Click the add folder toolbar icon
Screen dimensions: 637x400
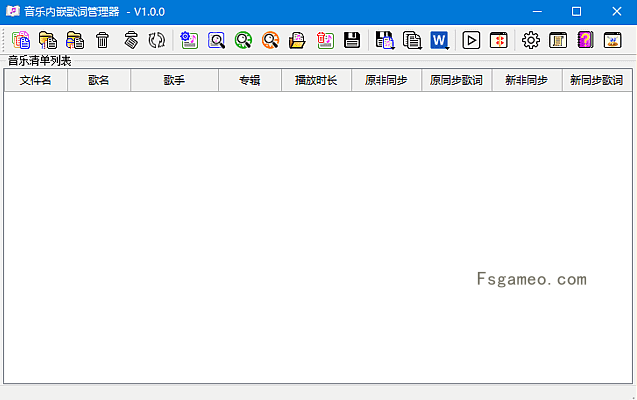pos(48,40)
